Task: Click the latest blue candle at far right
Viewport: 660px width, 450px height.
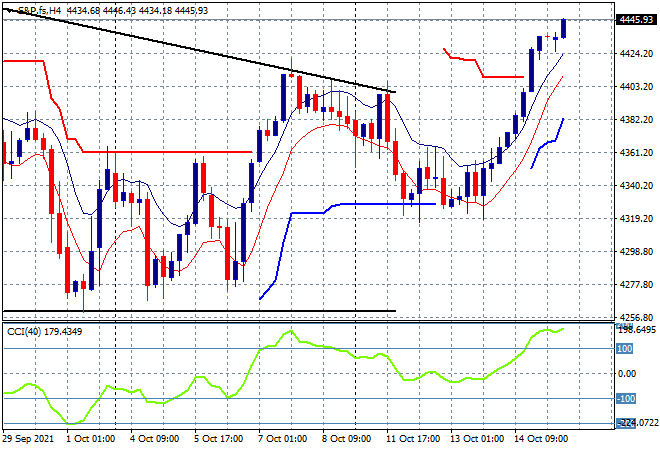Action: pyautogui.click(x=564, y=29)
